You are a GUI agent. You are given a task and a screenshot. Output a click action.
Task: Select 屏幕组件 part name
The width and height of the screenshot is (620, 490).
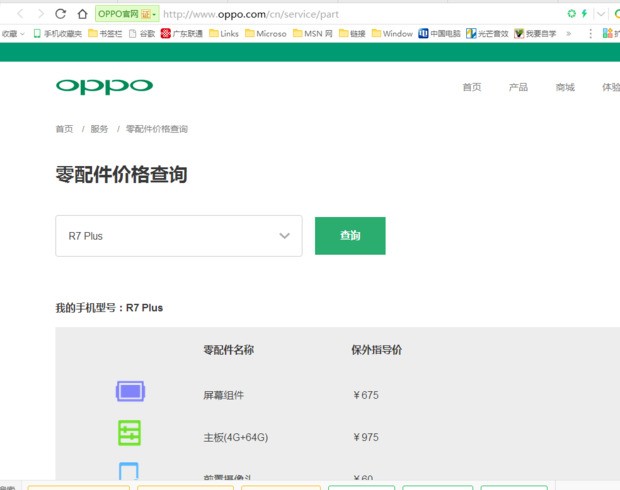[x=224, y=395]
